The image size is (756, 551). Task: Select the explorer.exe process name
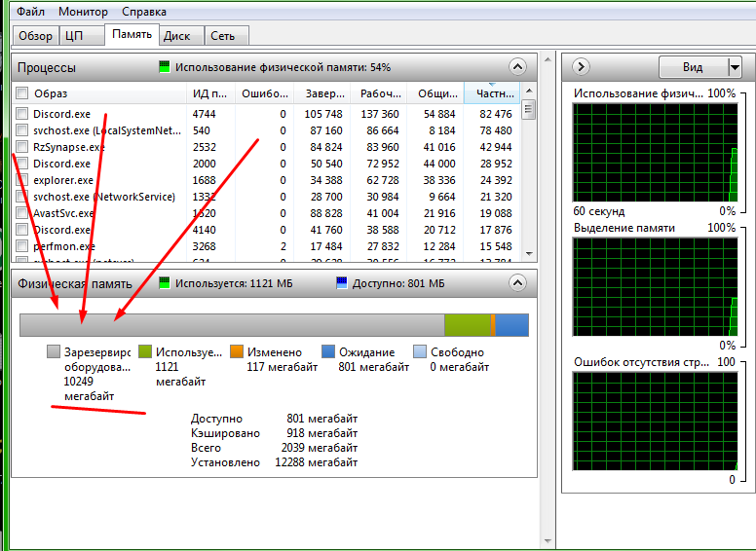63,180
